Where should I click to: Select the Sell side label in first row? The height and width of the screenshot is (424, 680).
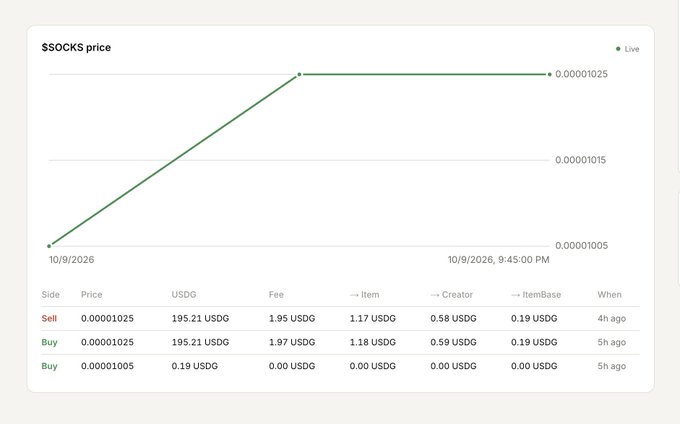pos(49,319)
